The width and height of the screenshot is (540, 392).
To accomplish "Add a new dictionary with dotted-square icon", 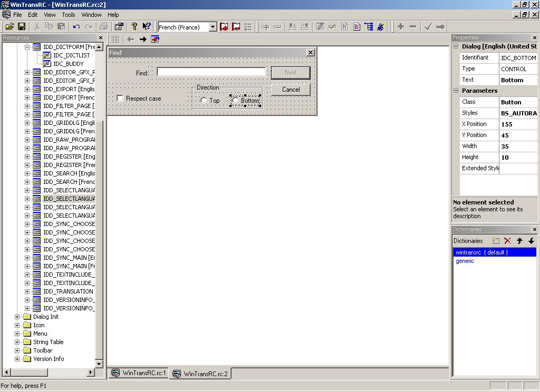I will tap(496, 241).
